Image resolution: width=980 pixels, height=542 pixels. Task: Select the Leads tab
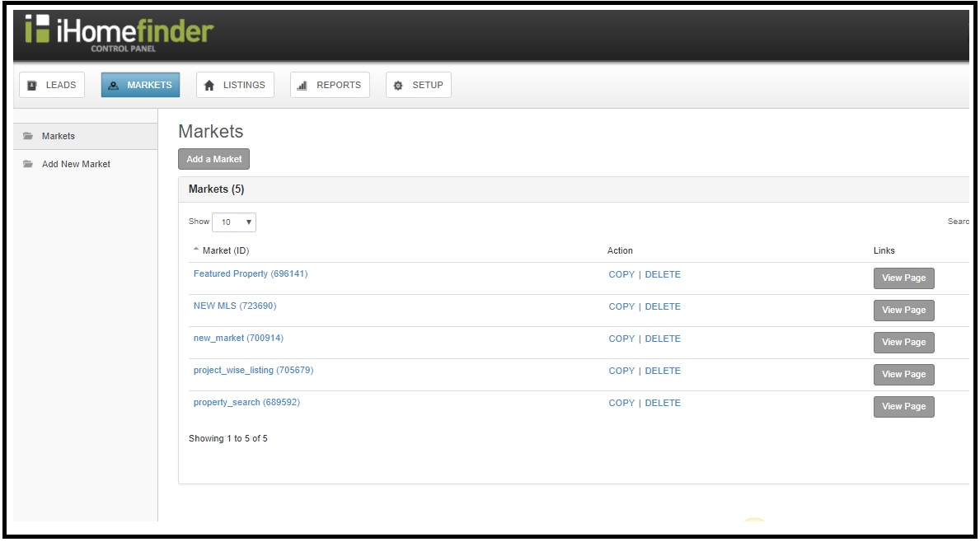tap(51, 84)
